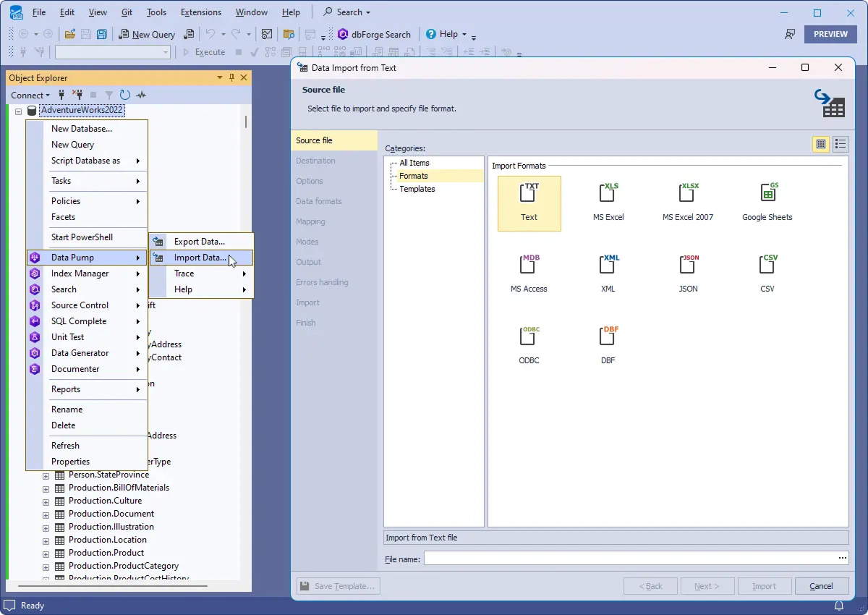
Task: Click Save Template in the wizard
Action: point(338,585)
